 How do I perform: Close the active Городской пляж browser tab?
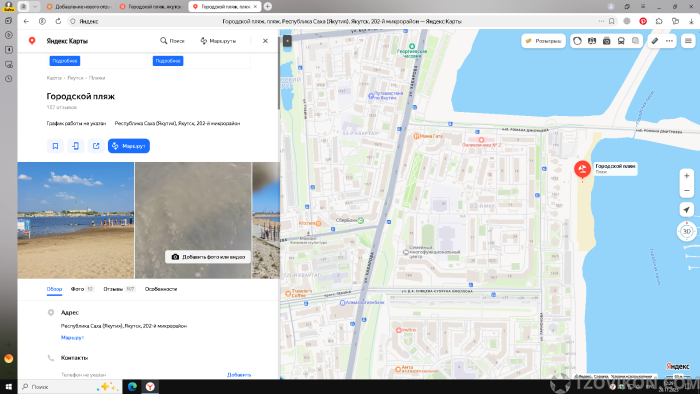255,7
